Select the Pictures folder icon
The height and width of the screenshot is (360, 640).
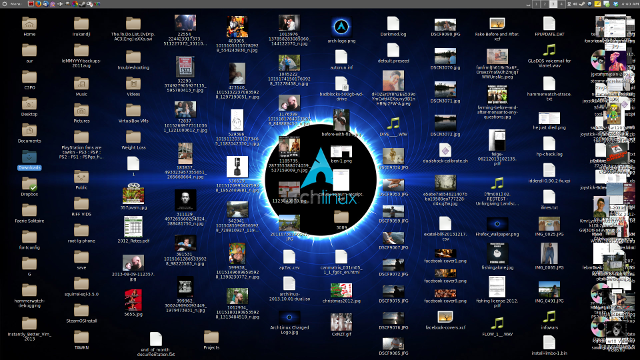[x=81, y=113]
